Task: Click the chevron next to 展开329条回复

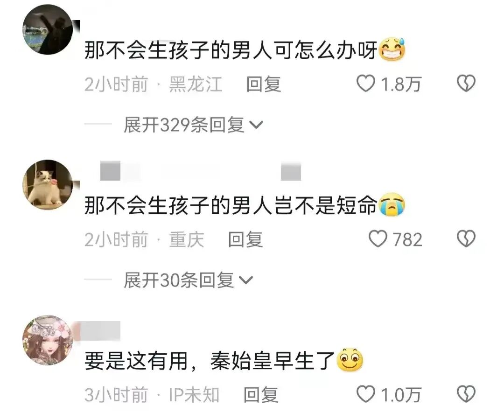Action: click(x=257, y=126)
